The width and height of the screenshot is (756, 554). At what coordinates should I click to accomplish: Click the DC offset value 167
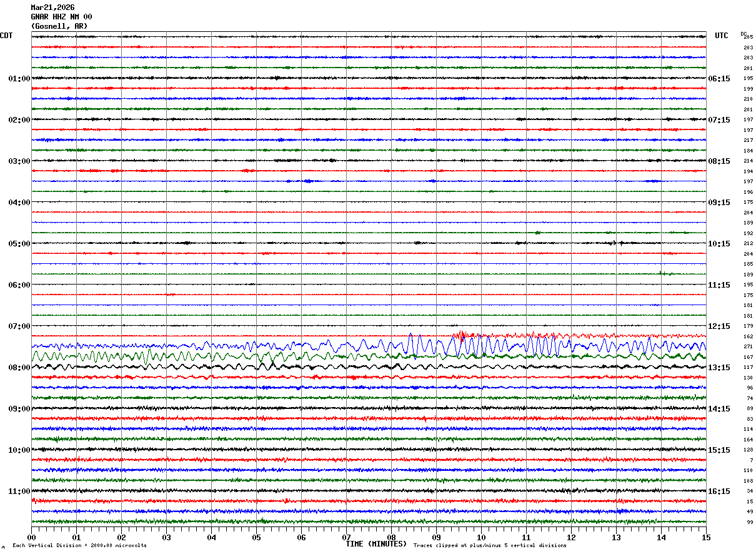coord(748,357)
